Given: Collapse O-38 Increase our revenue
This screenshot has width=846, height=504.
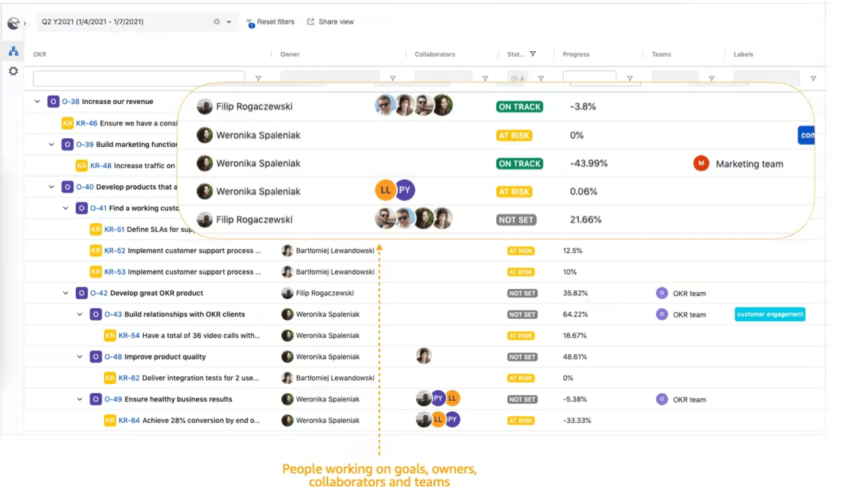Looking at the screenshot, I should click(36, 101).
